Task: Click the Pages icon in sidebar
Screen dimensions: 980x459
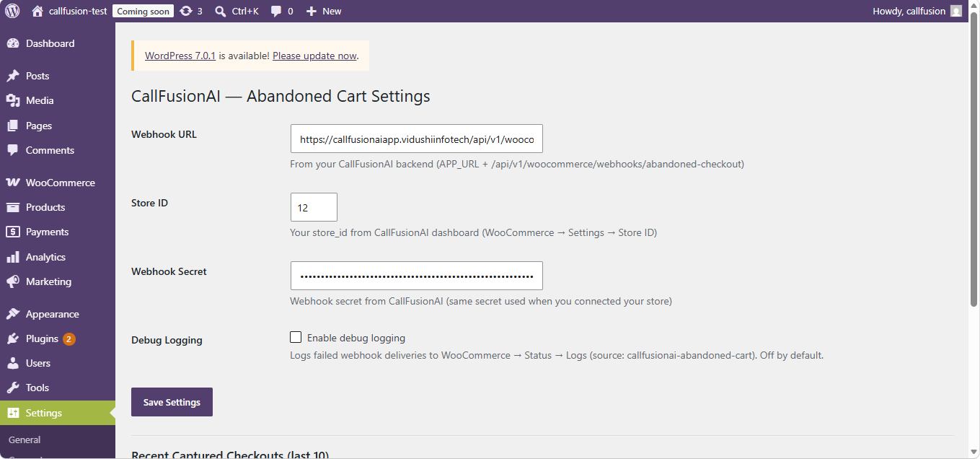Action: point(12,126)
